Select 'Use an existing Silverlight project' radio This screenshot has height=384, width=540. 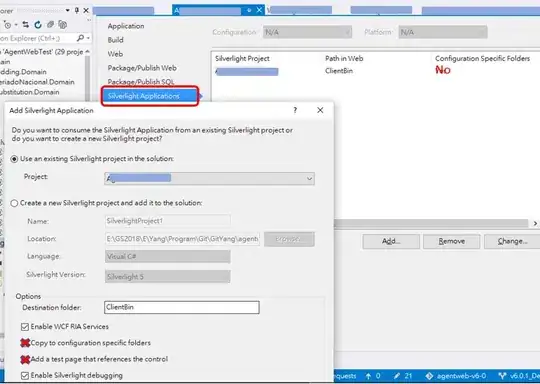(x=14, y=159)
